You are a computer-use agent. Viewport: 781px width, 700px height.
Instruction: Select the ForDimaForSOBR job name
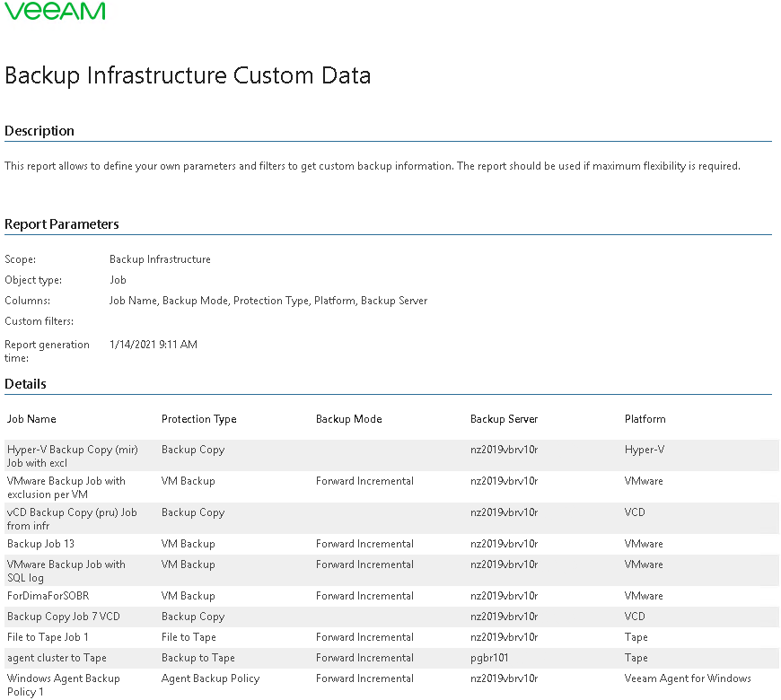coord(48,596)
